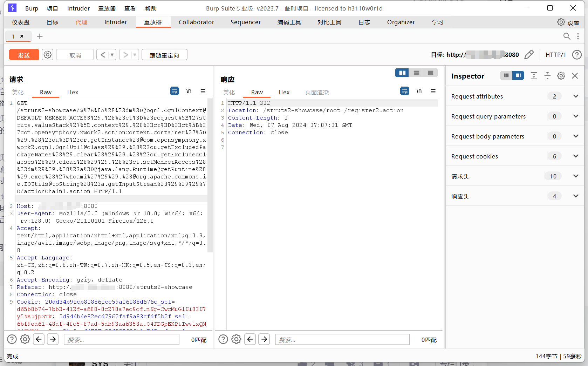Viewport: 588px width, 366px height.
Task: Toggle non-printable characters in request panel
Action: 189,91
